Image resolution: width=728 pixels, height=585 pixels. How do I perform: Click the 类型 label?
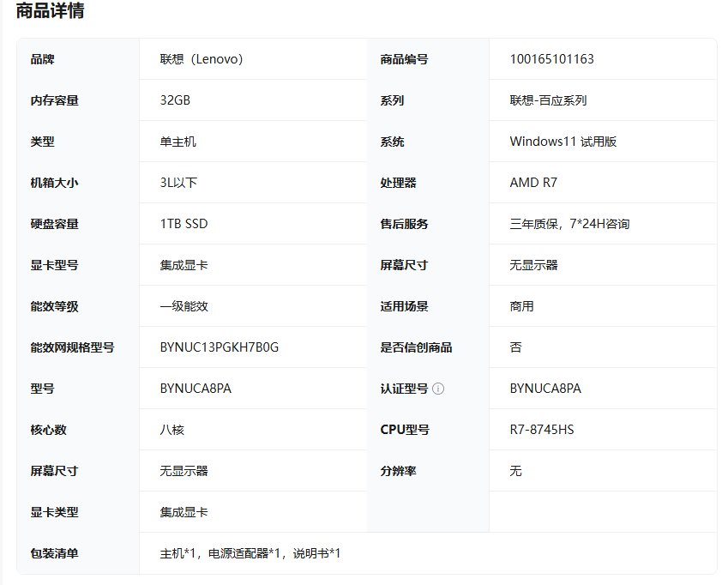pos(42,142)
